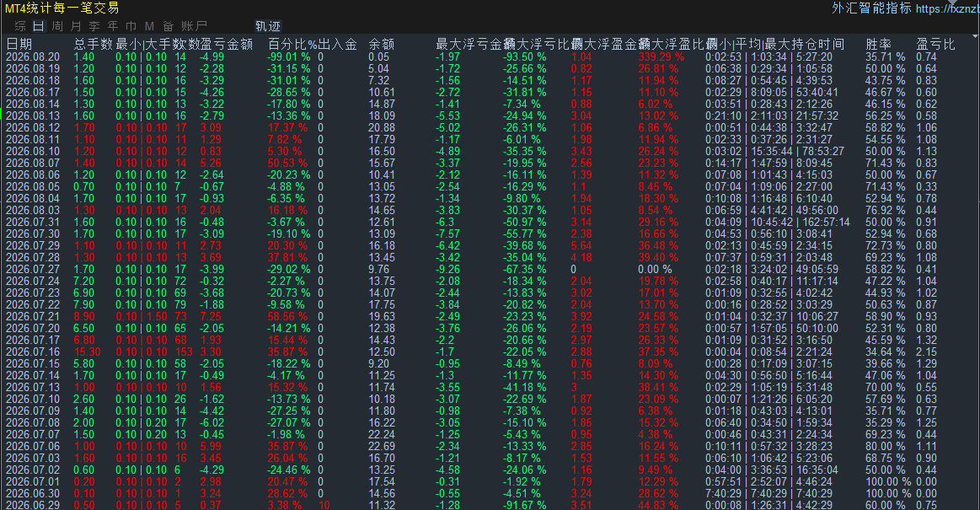
Task: Switch to the 月 monthly tab
Action: (76, 26)
